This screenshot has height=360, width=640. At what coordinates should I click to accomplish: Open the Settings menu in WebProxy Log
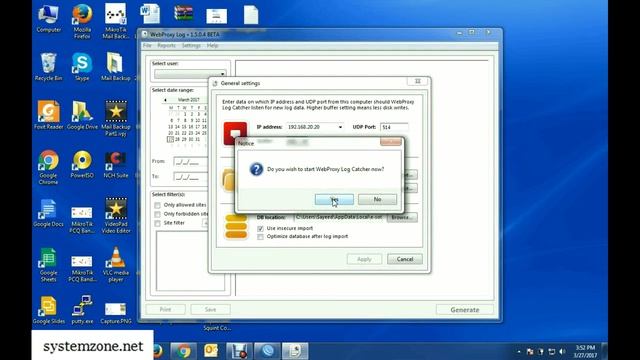pyautogui.click(x=191, y=46)
